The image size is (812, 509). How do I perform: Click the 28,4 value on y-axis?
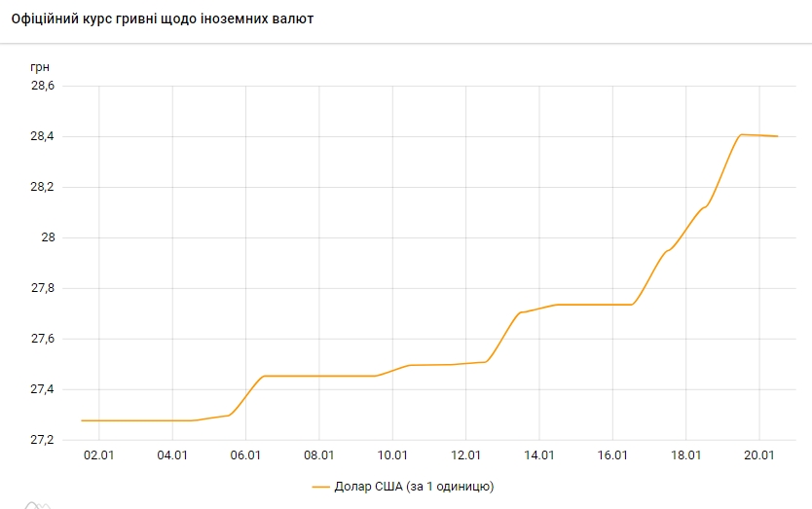point(43,136)
